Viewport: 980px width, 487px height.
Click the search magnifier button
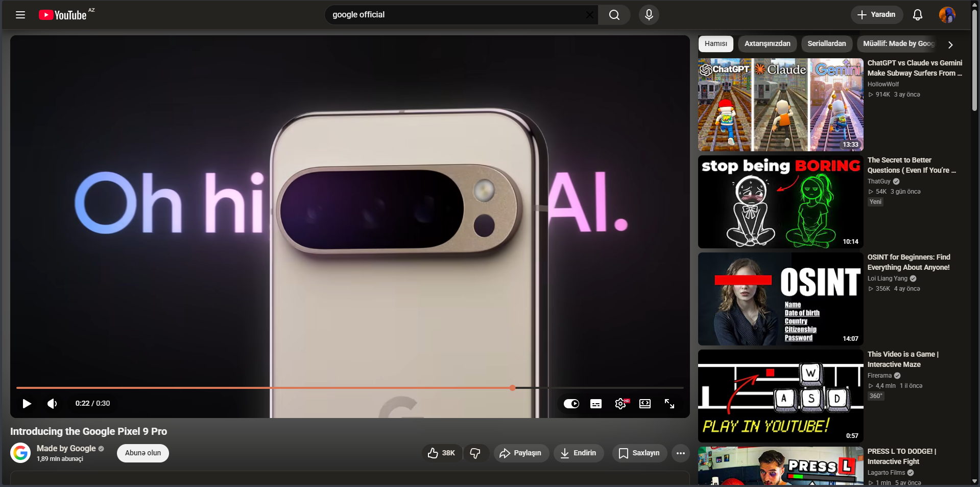point(614,15)
